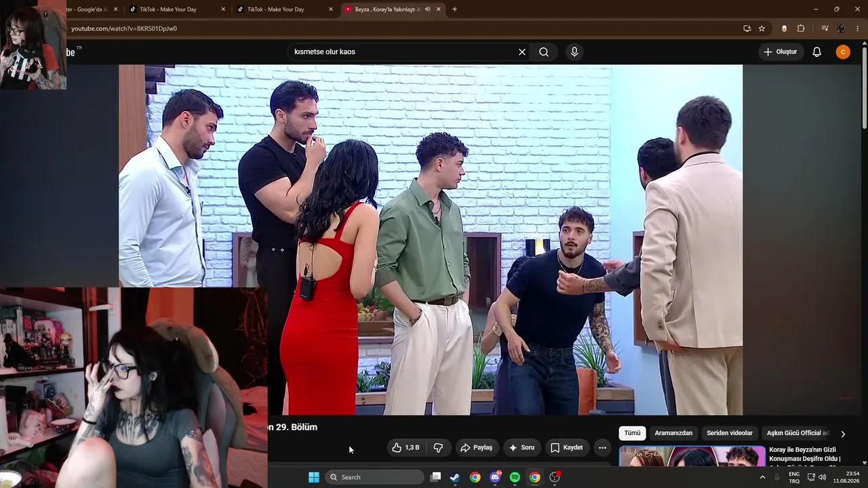Click the Kaydet save button

coord(567,448)
